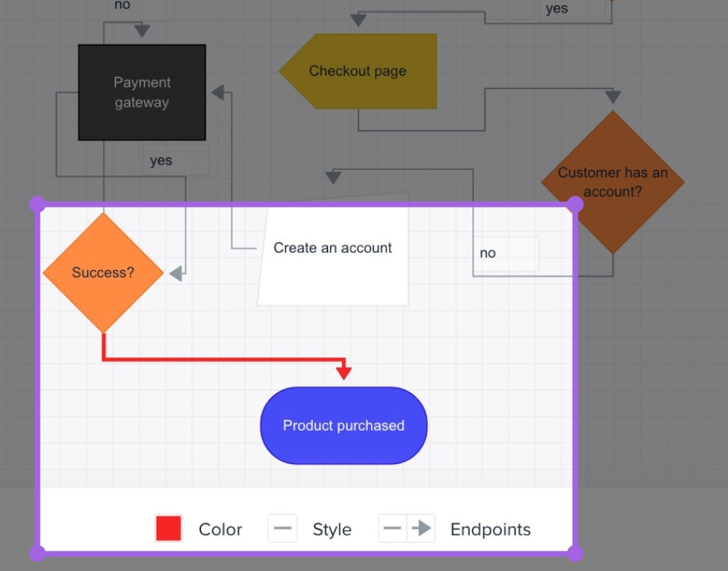This screenshot has height=571, width=728.
Task: Click the top-left purple corner handle
Action: point(37,204)
